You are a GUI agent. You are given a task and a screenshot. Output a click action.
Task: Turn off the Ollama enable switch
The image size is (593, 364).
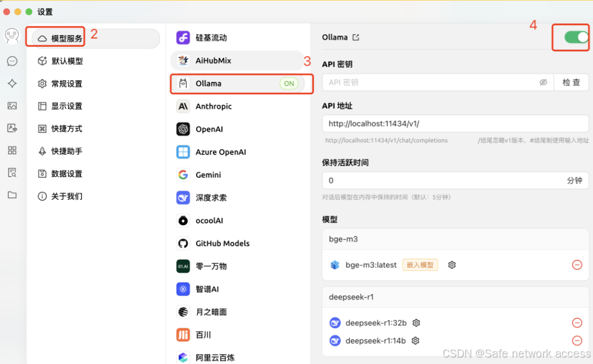(x=576, y=37)
